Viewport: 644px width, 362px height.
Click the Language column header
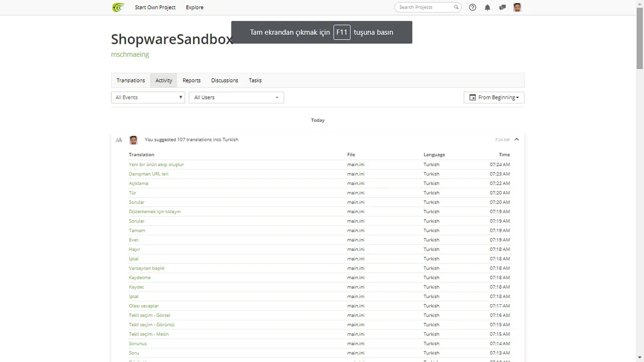[x=434, y=155]
